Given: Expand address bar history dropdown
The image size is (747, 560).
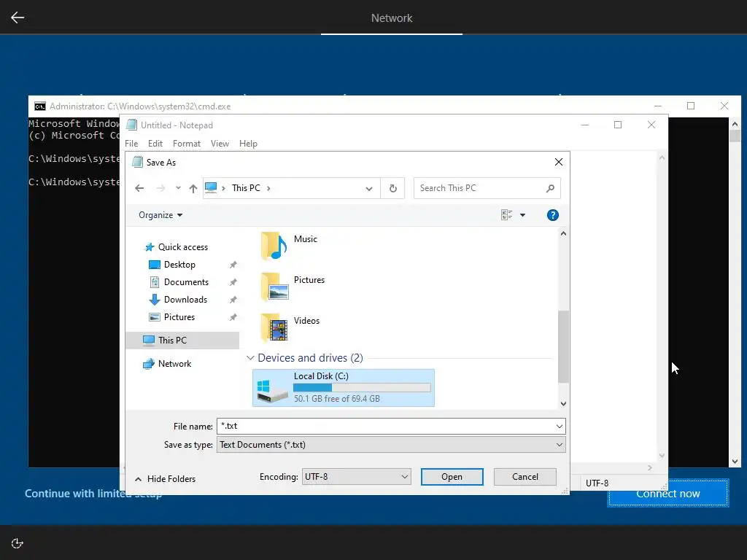Looking at the screenshot, I should point(368,189).
